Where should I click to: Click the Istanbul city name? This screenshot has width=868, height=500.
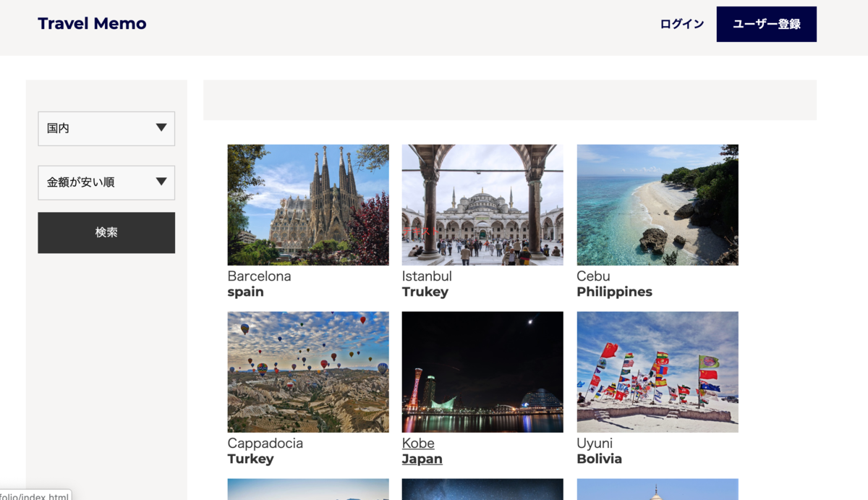(427, 276)
